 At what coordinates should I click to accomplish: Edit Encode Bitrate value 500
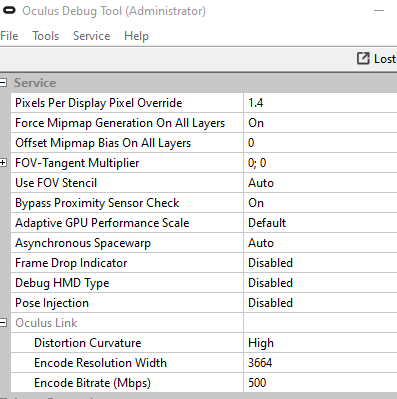(x=320, y=383)
